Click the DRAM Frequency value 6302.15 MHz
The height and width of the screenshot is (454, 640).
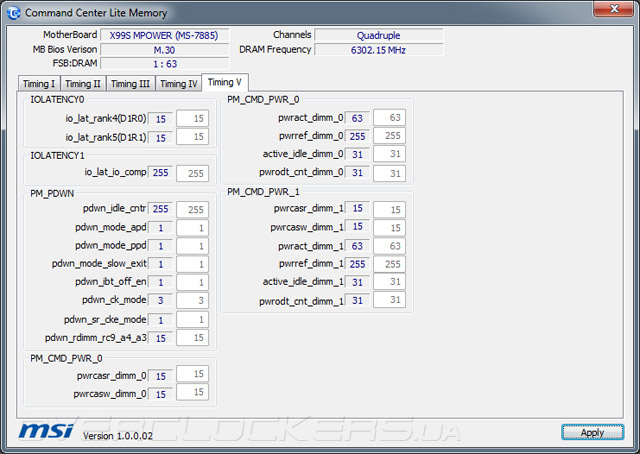(378, 50)
